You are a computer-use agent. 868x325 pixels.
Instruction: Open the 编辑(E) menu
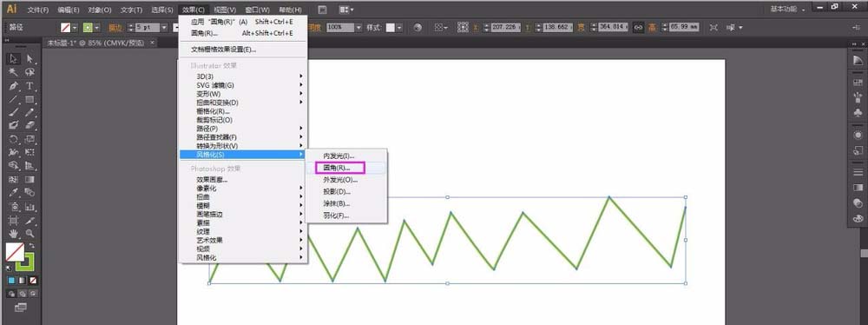click(69, 10)
